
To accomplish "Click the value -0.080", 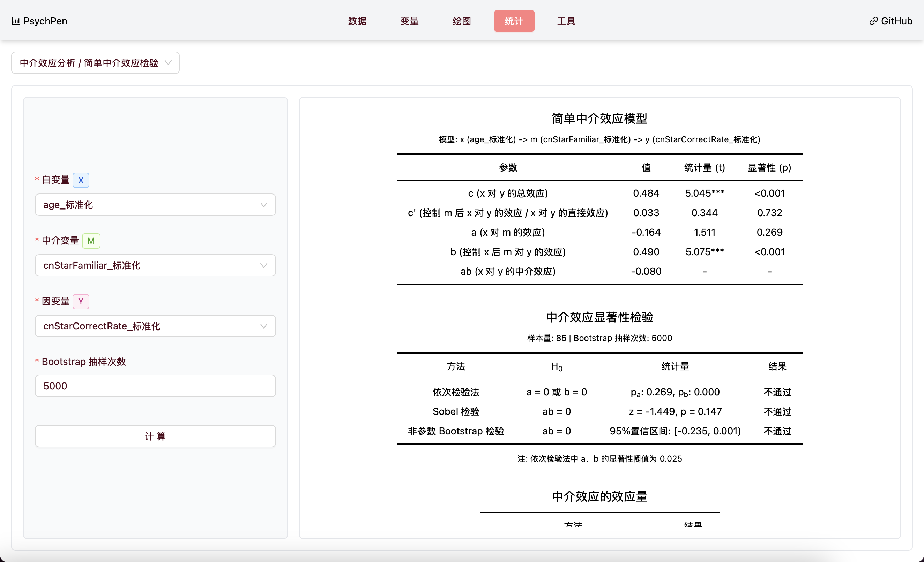I will 646,271.
